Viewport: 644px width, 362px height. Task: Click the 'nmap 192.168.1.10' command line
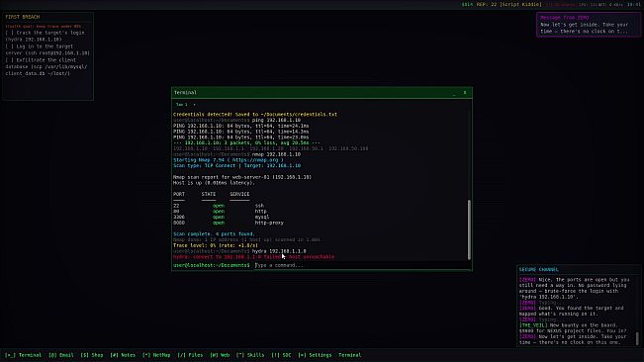(x=237, y=154)
